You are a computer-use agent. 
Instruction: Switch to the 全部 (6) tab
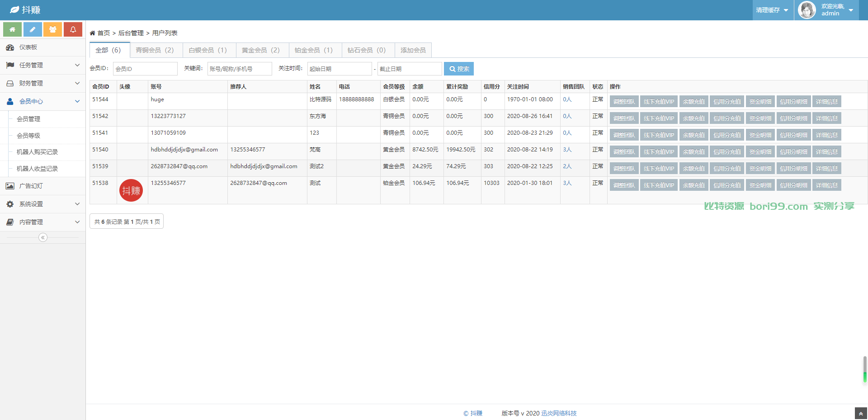110,50
